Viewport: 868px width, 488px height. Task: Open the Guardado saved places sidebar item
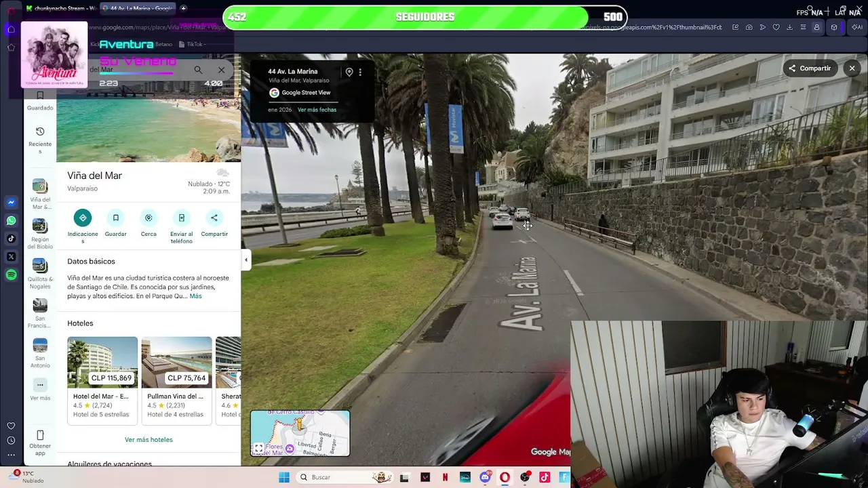point(40,101)
